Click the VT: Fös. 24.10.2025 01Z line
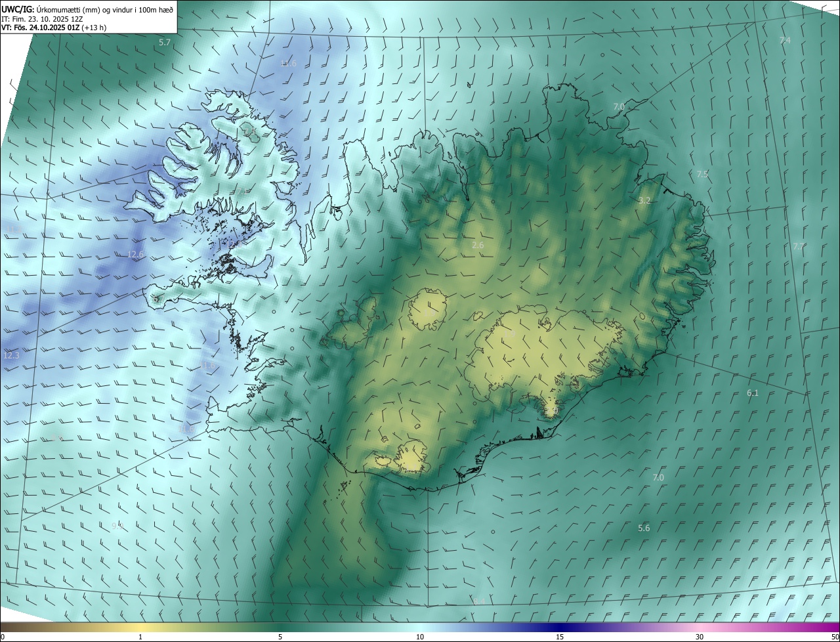 tap(54, 28)
